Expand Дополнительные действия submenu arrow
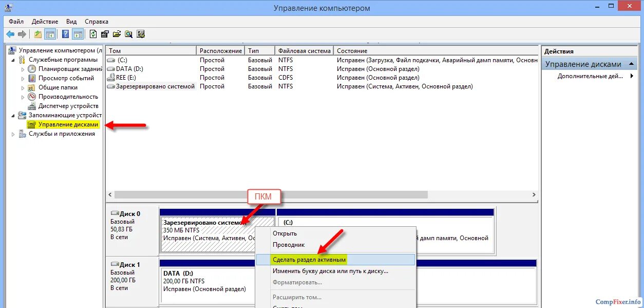 (x=632, y=76)
